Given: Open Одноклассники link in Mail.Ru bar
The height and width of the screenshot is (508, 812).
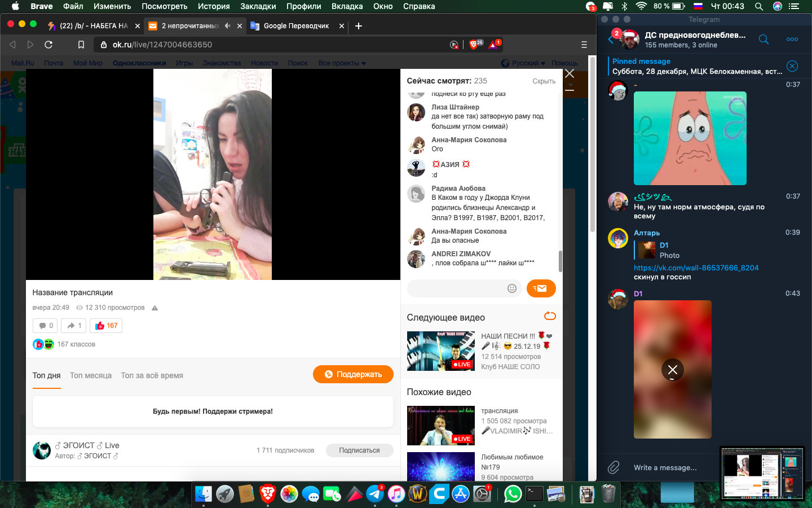Looking at the screenshot, I should [x=139, y=63].
